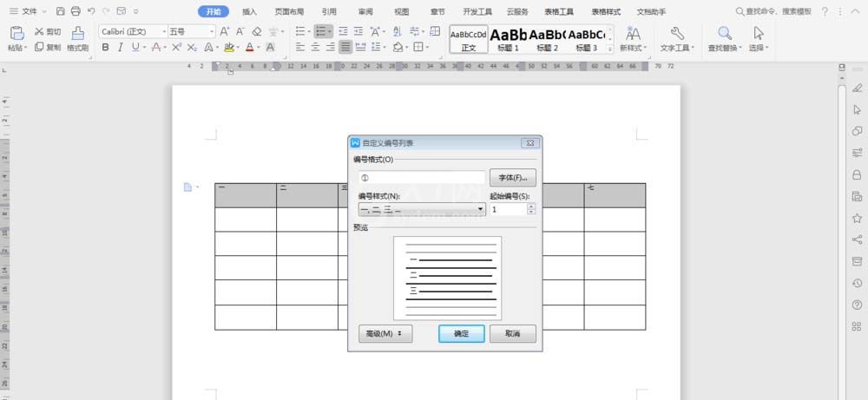Click the 高级(M) button
The image size is (868, 400).
coord(385,333)
